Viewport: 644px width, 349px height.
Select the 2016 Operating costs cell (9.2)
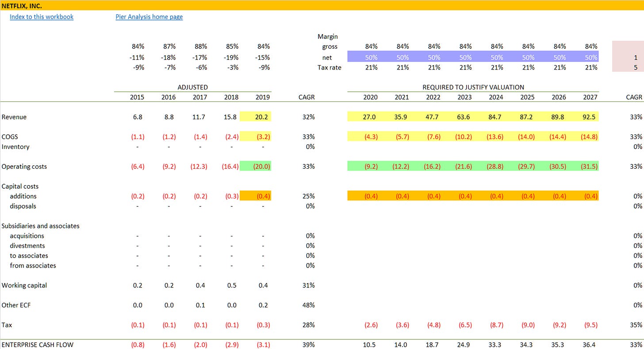[x=168, y=167]
